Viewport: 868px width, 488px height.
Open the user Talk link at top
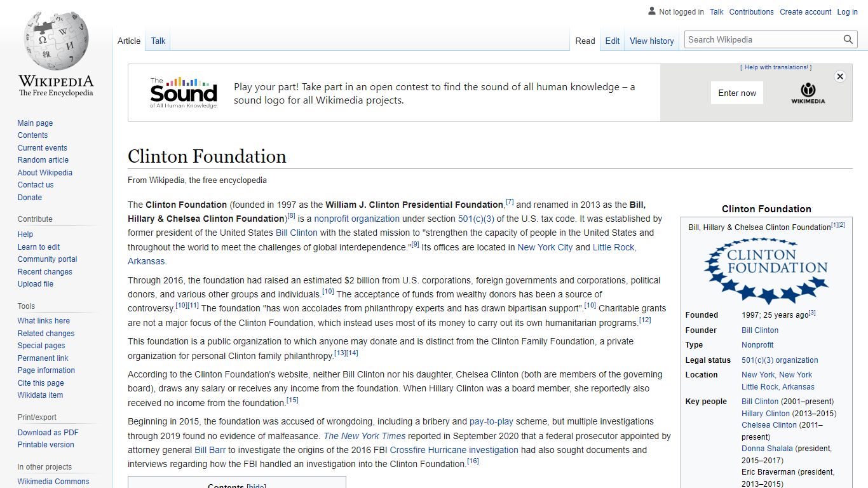pyautogui.click(x=717, y=11)
